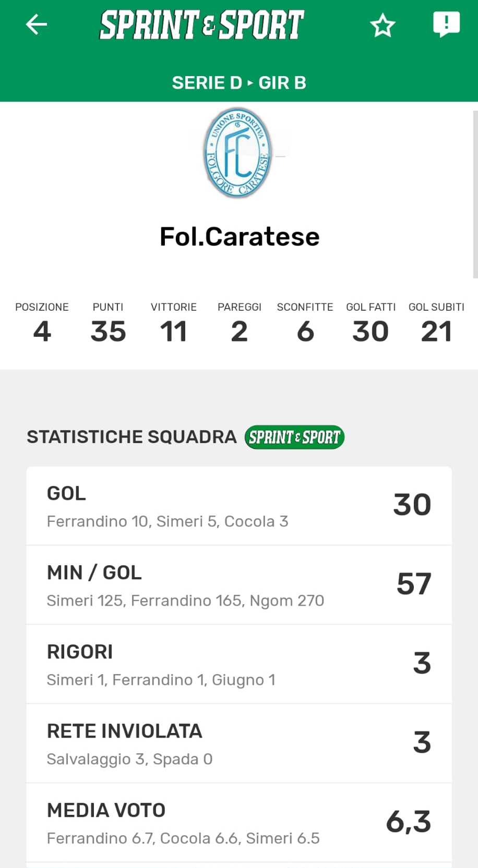This screenshot has width=478, height=868.
Task: Add team to favorites with star icon
Action: pos(383,25)
